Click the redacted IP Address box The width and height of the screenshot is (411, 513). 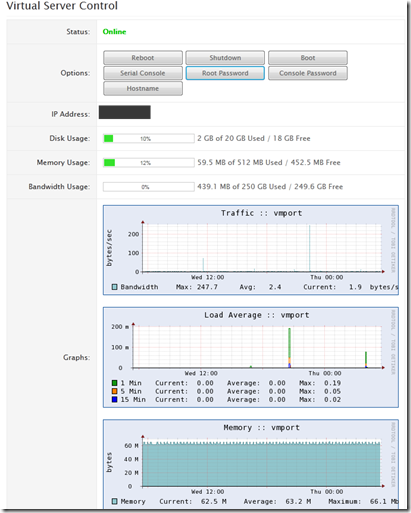pos(125,112)
